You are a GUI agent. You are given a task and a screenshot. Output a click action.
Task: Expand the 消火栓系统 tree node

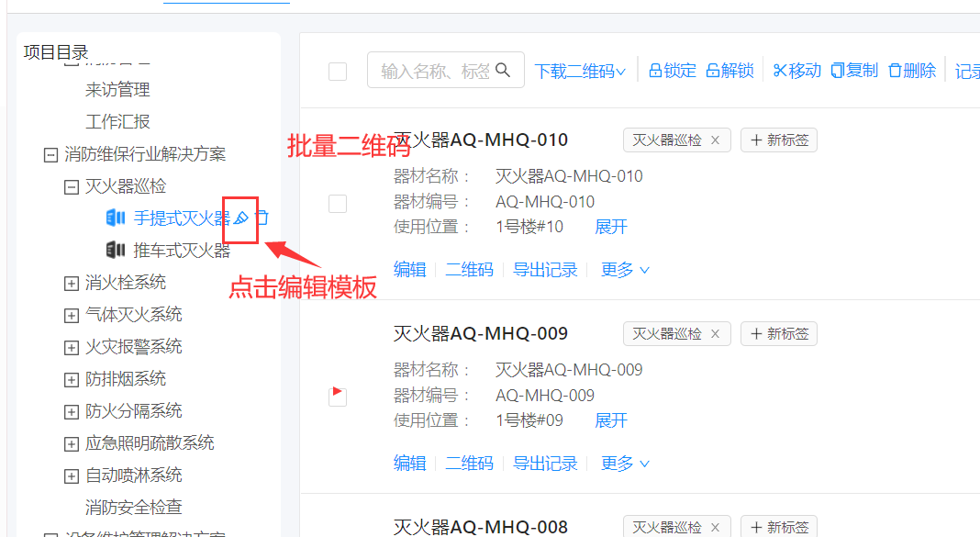tap(71, 283)
